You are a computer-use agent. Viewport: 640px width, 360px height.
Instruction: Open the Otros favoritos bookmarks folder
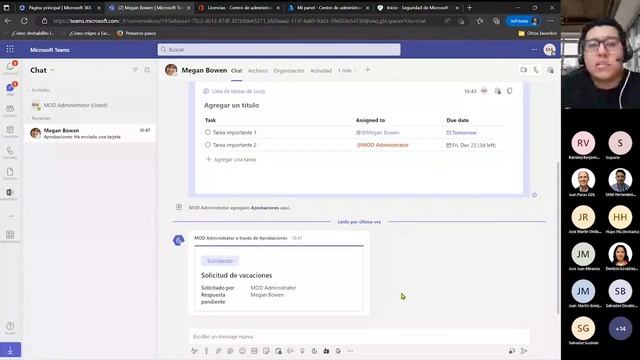coord(538,33)
